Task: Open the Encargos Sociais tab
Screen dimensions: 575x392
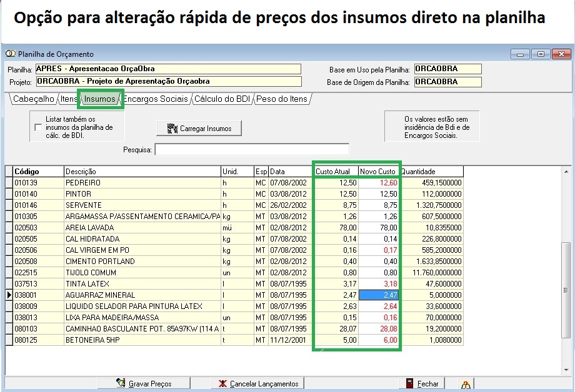Action: 155,99
